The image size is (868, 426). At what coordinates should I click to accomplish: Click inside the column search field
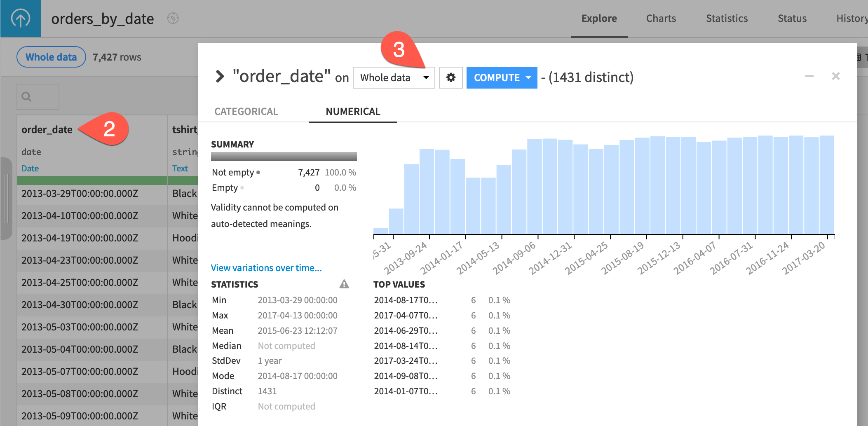click(x=41, y=96)
